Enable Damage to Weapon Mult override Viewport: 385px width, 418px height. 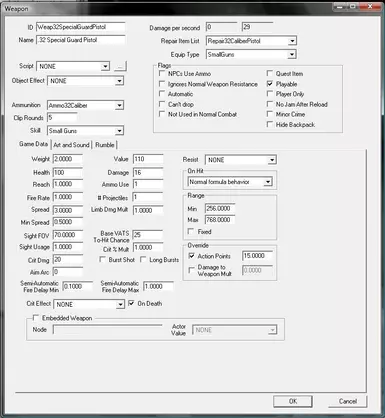click(192, 270)
